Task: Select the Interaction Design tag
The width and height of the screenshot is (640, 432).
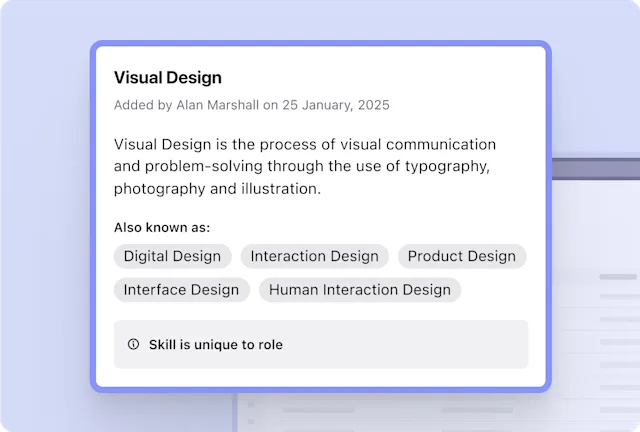Action: tap(315, 256)
